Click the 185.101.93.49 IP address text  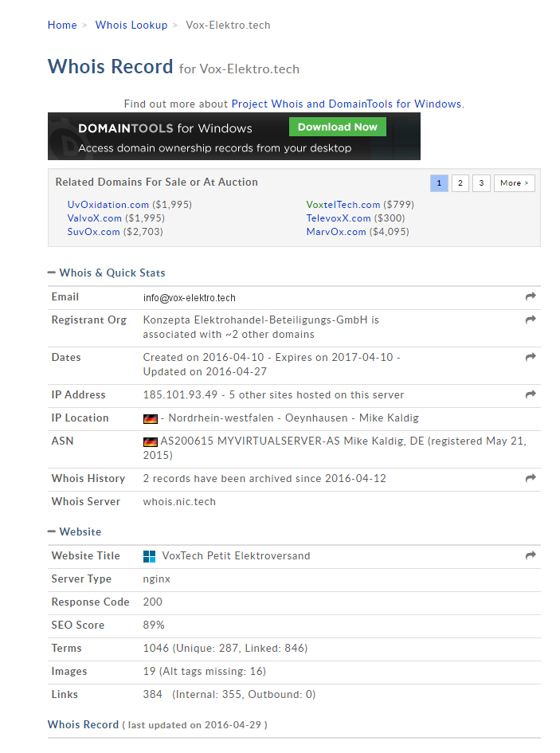click(180, 394)
